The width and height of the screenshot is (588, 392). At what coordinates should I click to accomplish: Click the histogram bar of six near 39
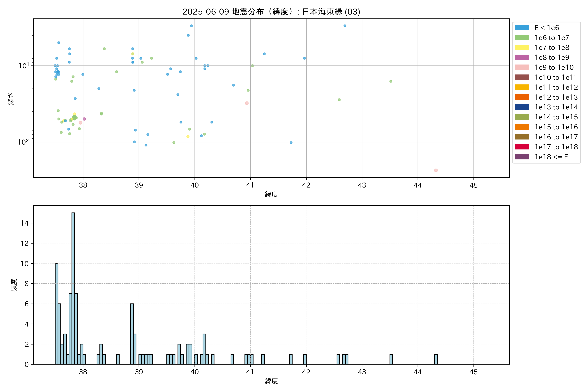point(132,334)
